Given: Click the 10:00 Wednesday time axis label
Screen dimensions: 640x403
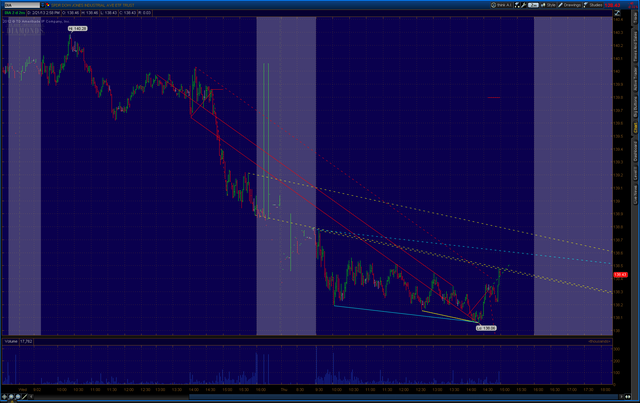Looking at the screenshot, I should (x=61, y=390).
